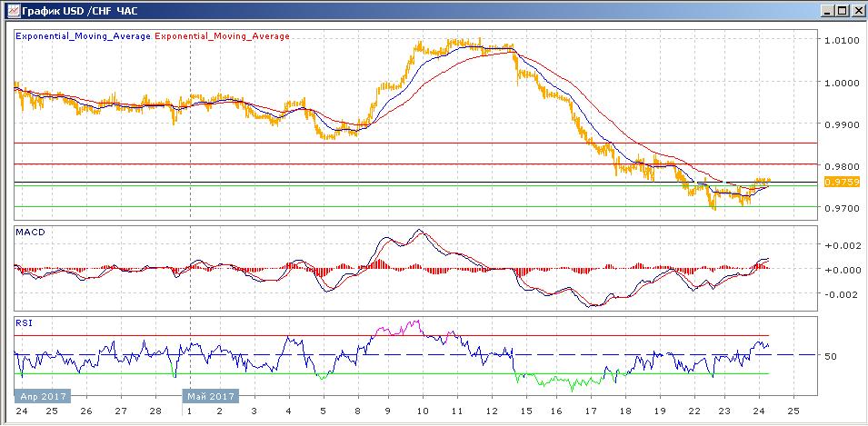868x426 pixels.
Task: Select the red Exponential_Moving_Average legend label
Action: [x=223, y=36]
